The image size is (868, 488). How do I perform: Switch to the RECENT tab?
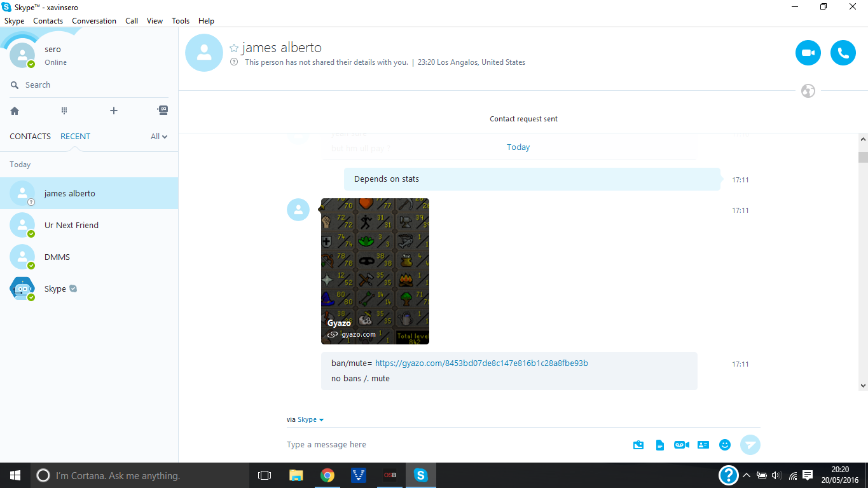pyautogui.click(x=75, y=137)
